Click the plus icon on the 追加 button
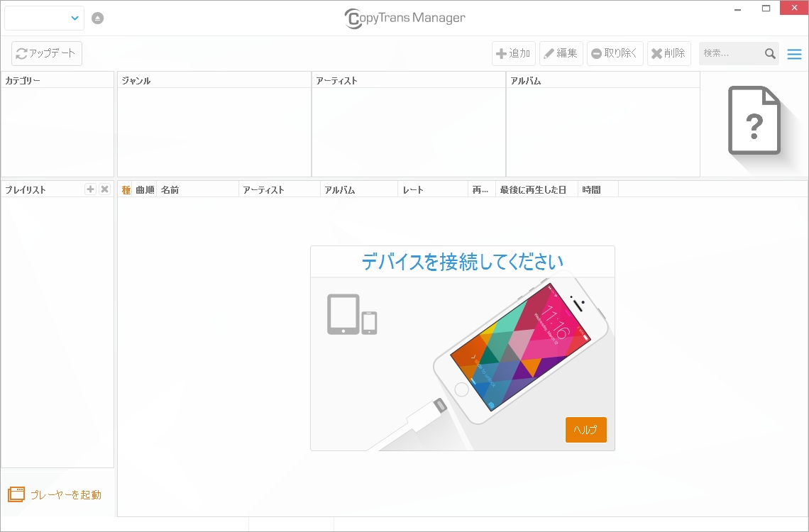809x532 pixels. [x=501, y=52]
